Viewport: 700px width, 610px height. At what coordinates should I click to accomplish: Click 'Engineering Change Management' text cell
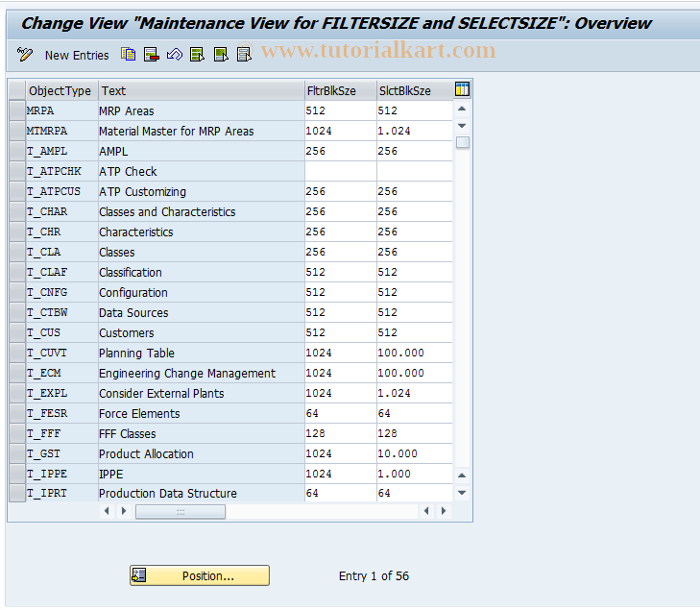(x=202, y=373)
